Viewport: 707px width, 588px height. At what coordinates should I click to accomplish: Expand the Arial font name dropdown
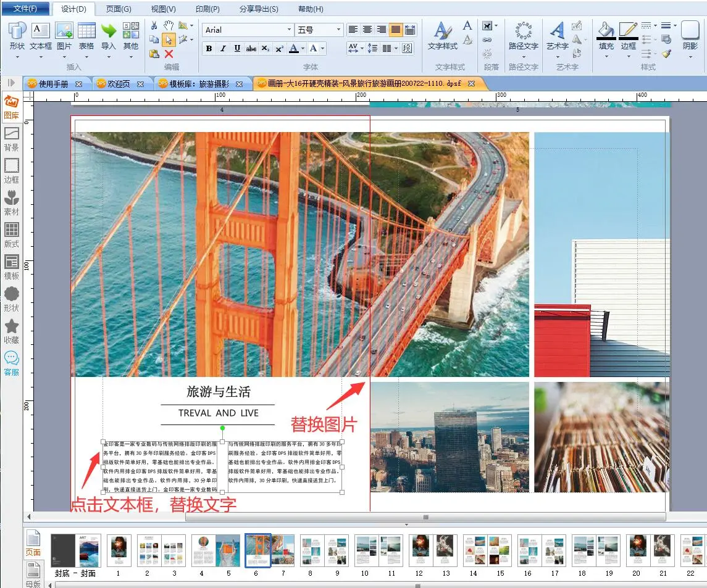point(289,30)
